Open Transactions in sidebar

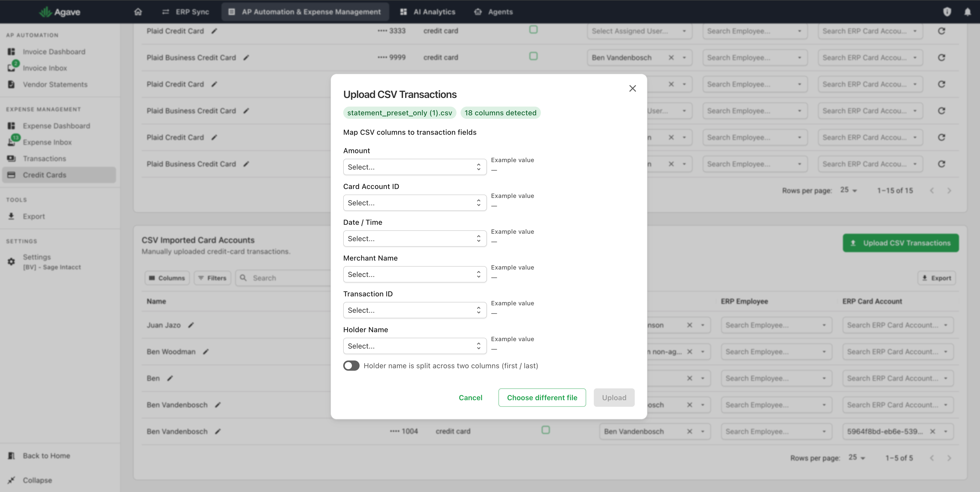(44, 159)
